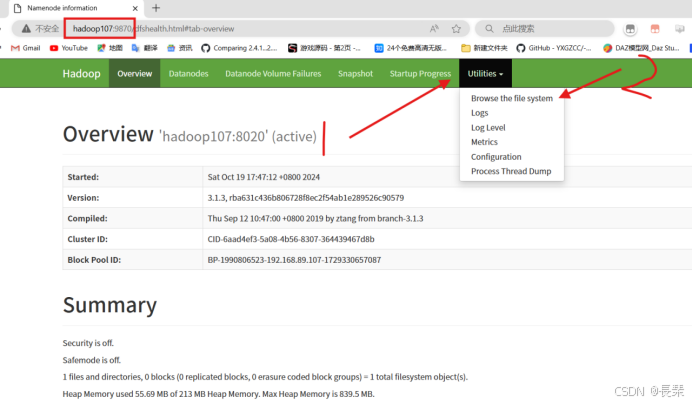Open the 新建文件夹 bookmark folder
692x405 pixels.
[x=484, y=48]
